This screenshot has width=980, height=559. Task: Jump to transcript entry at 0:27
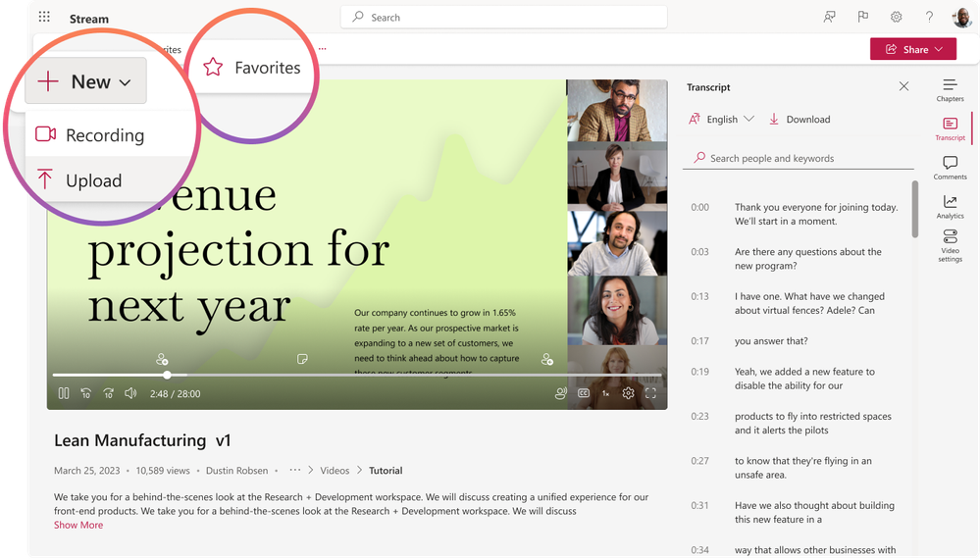pos(700,461)
